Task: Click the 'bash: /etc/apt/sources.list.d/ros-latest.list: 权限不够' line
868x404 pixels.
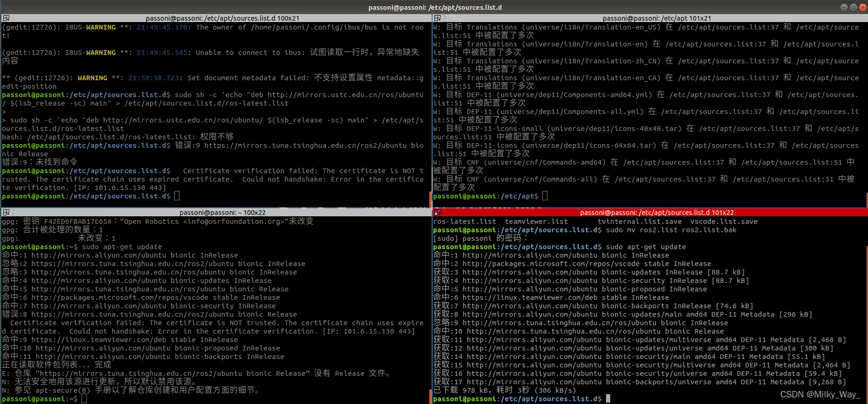Action: click(x=118, y=137)
